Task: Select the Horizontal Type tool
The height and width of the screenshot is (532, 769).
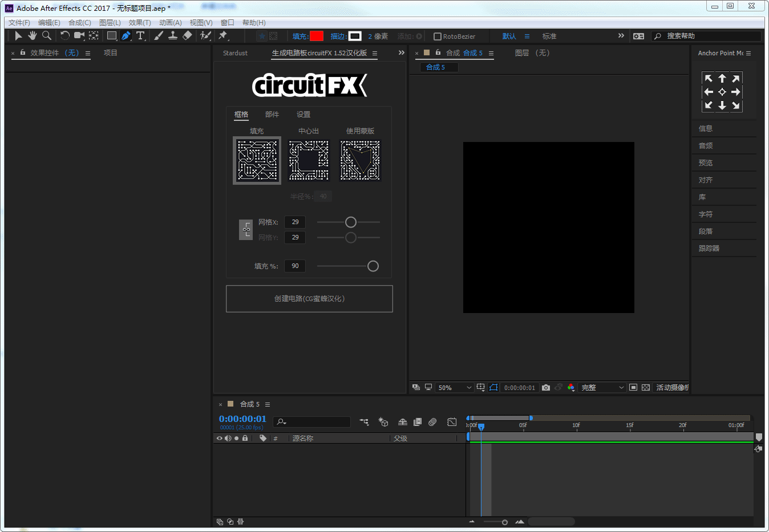Action: pyautogui.click(x=140, y=36)
